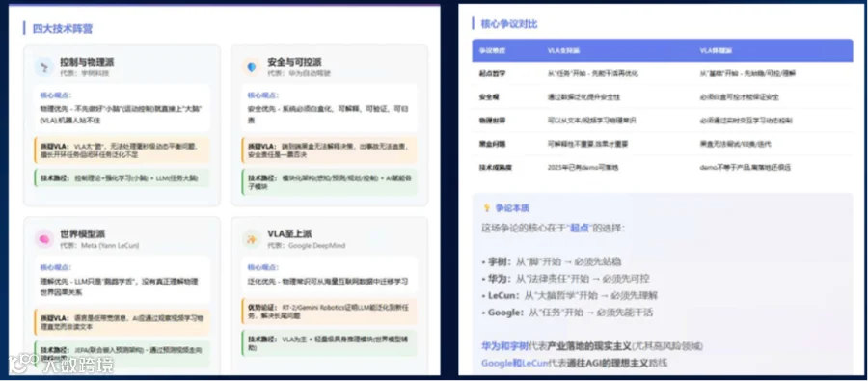Click cell 可解释性不重要,效果才重要

[588, 144]
